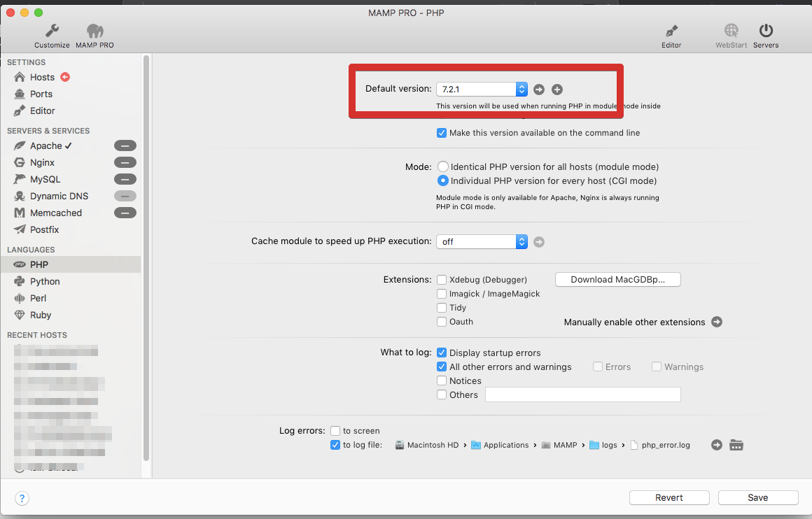Check the Notices logging option
Image resolution: width=812 pixels, height=519 pixels.
click(442, 381)
